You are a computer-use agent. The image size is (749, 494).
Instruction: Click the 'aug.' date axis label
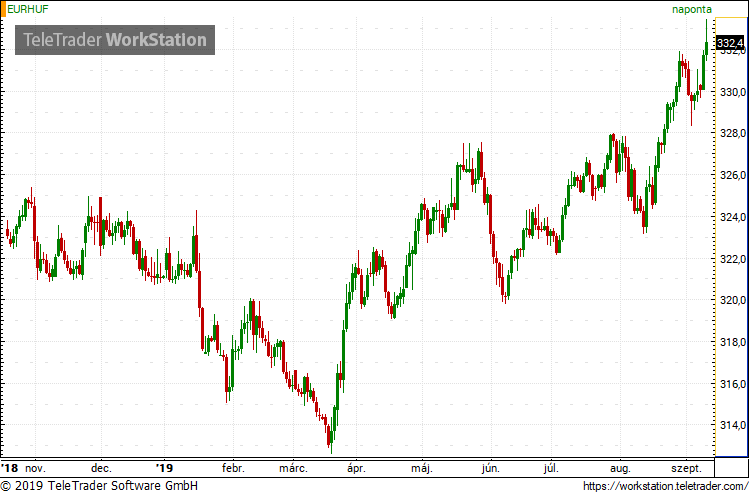pos(621,468)
